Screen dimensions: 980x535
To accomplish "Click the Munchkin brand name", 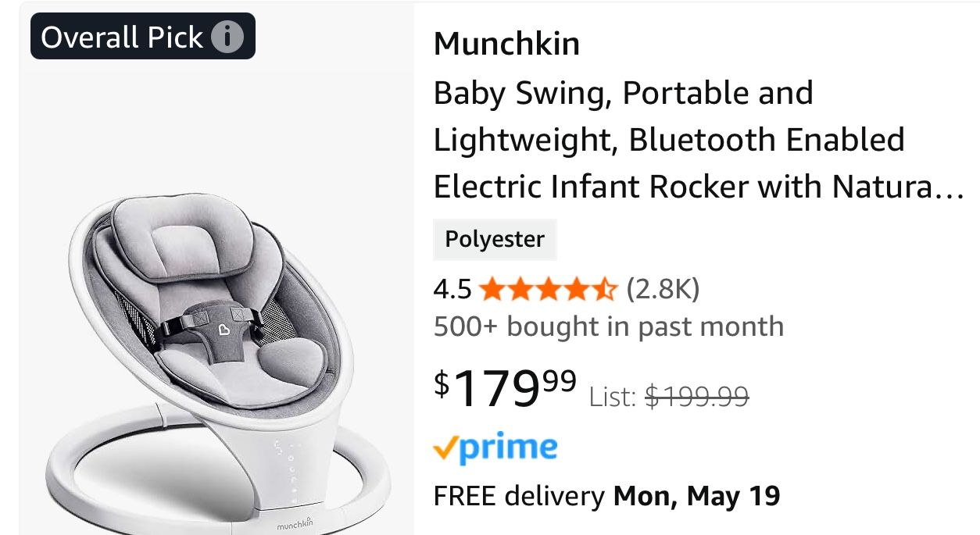I will tap(506, 44).
